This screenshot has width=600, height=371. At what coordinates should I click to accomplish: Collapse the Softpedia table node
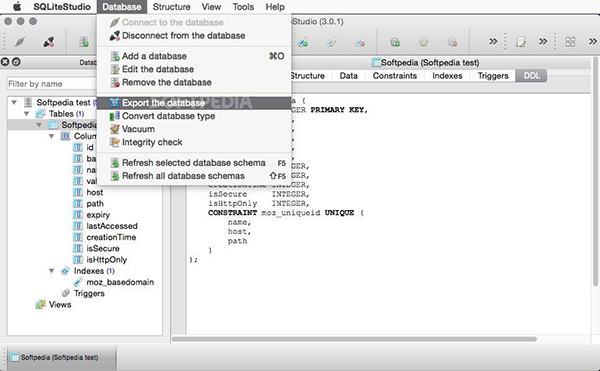tap(39, 125)
